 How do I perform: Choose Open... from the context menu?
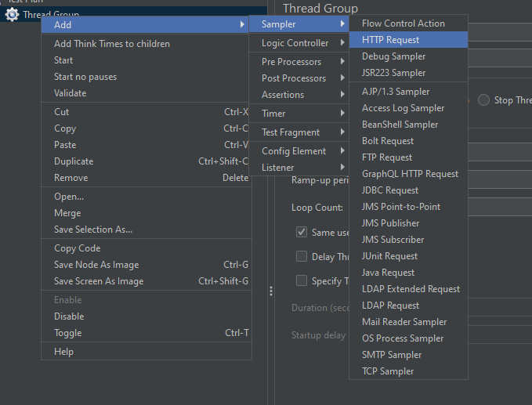146,197
